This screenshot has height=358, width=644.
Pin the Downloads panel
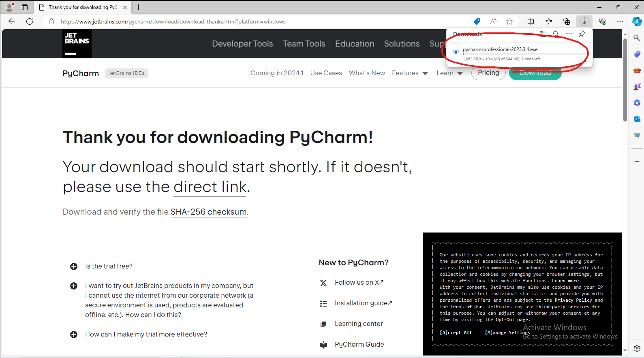[x=582, y=34]
